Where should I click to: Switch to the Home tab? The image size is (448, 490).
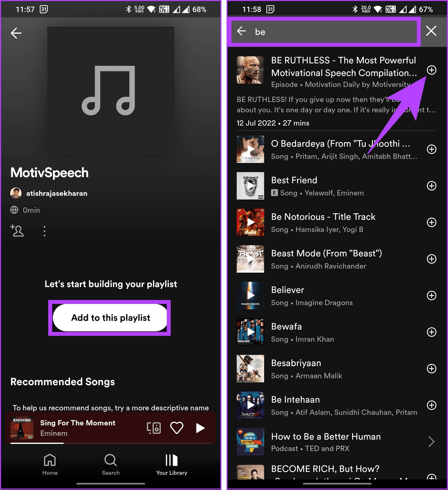50,465
